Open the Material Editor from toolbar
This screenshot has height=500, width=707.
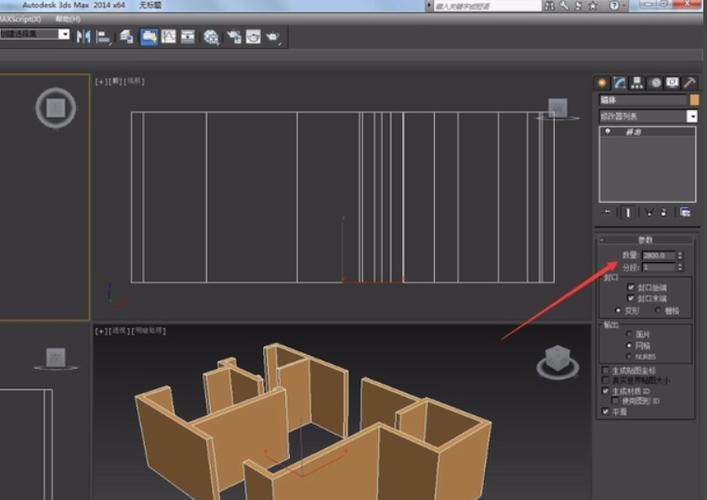click(x=211, y=37)
